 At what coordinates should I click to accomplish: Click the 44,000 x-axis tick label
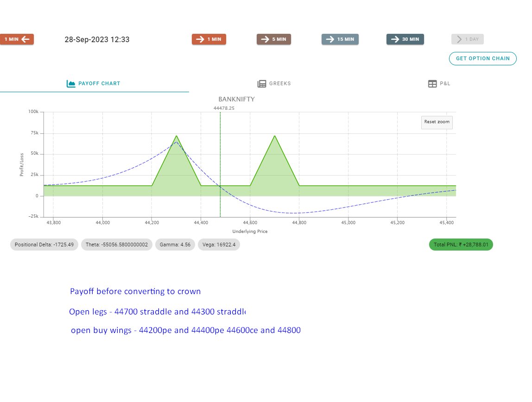click(102, 223)
